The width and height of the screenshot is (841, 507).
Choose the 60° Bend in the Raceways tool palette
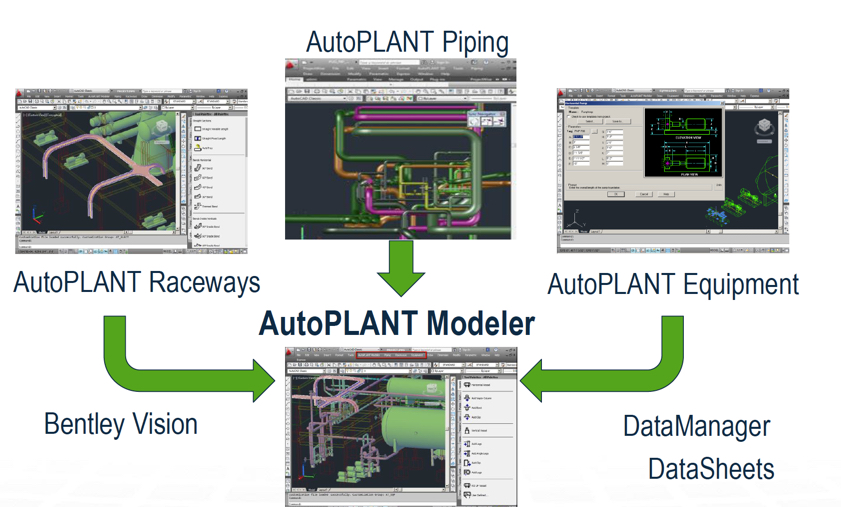coord(203,178)
